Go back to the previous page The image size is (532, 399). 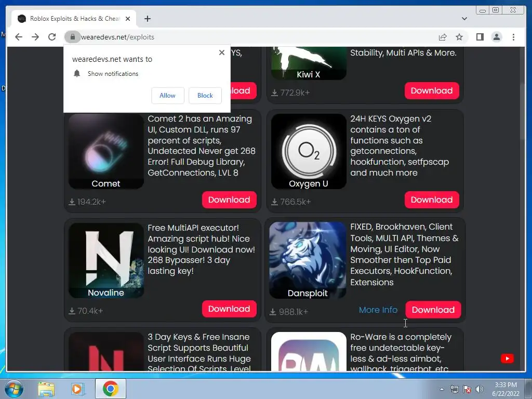19,37
